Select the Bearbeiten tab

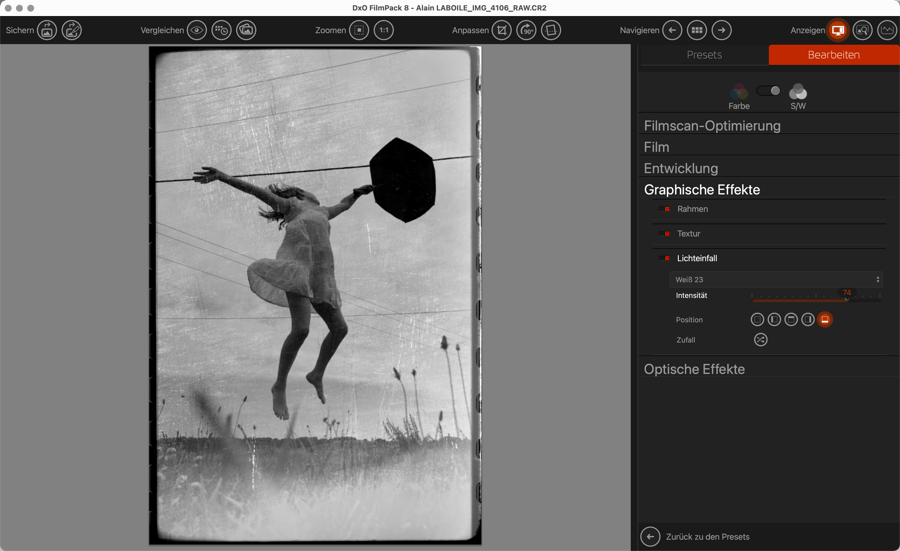pos(833,55)
